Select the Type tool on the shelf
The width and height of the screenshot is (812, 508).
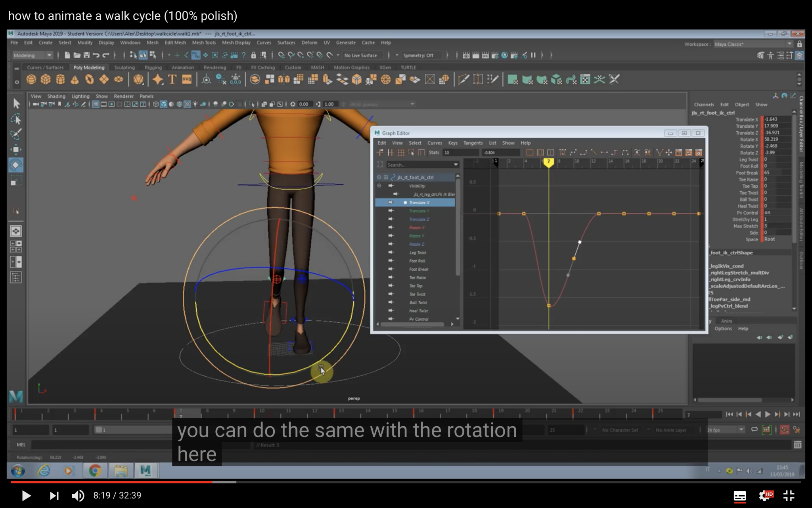tap(172, 79)
